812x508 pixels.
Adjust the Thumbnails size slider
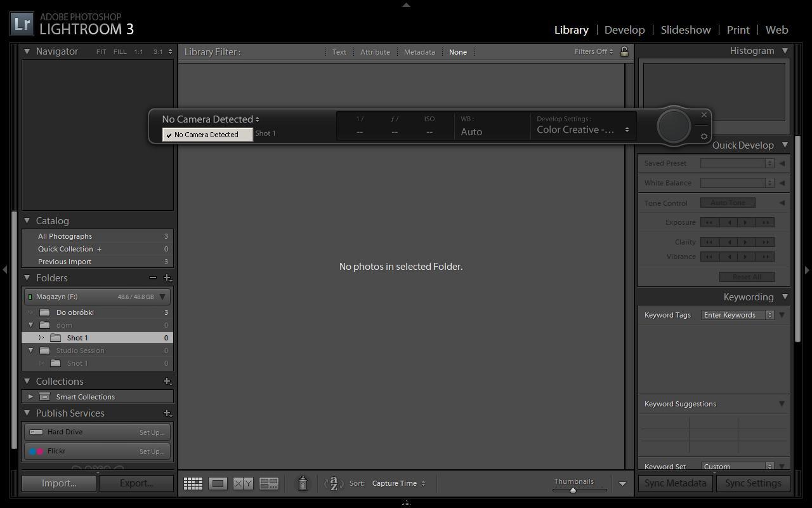(573, 490)
